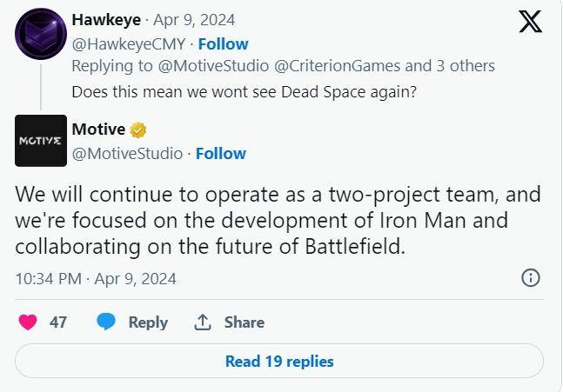This screenshot has width=563, height=392.
Task: Click Motive's gold verified badge
Action: (x=138, y=130)
